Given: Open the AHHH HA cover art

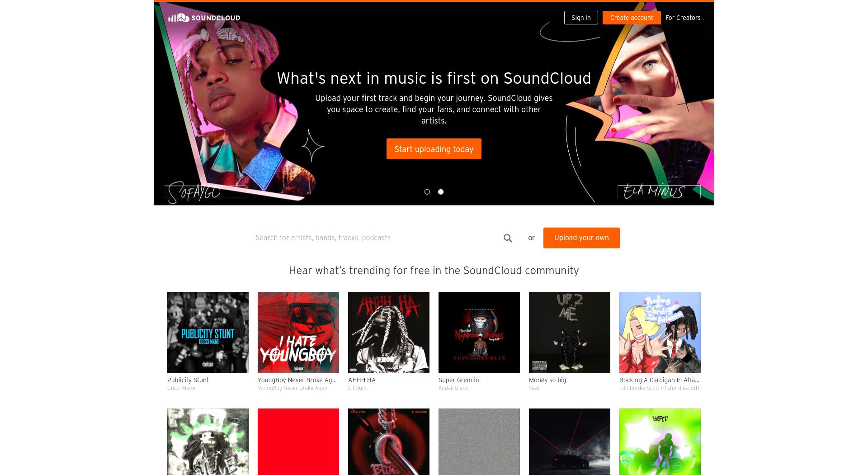Looking at the screenshot, I should click(x=389, y=332).
